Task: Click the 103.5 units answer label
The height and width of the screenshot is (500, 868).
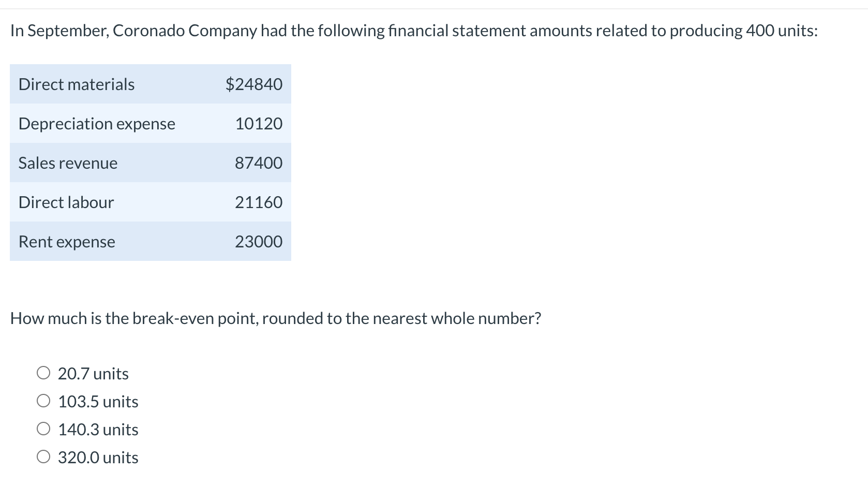Action: pos(98,401)
